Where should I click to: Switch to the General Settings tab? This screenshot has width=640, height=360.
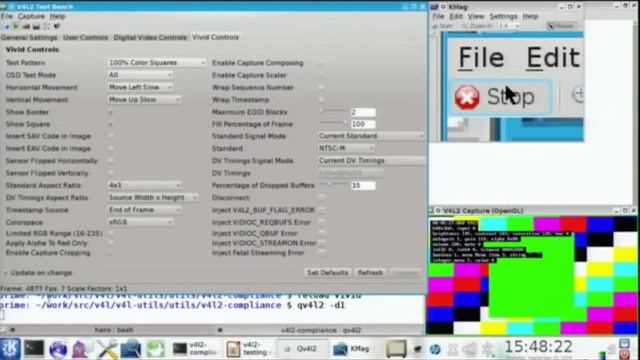tap(29, 37)
